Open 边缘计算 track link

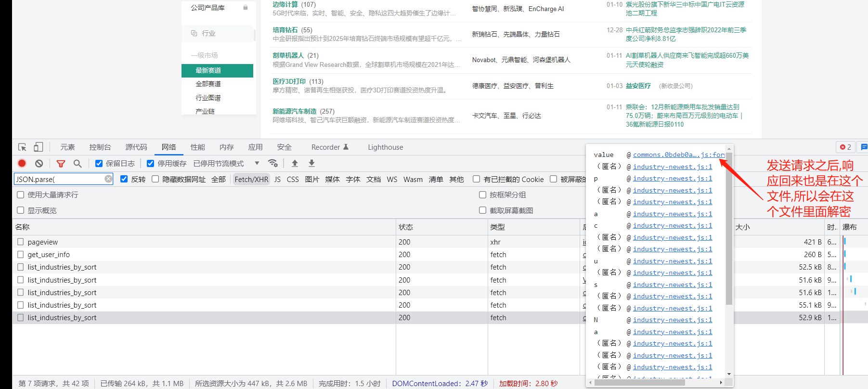pos(285,4)
